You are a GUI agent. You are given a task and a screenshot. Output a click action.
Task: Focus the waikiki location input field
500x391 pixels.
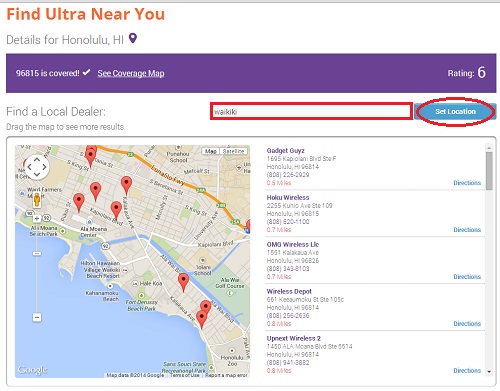point(311,112)
